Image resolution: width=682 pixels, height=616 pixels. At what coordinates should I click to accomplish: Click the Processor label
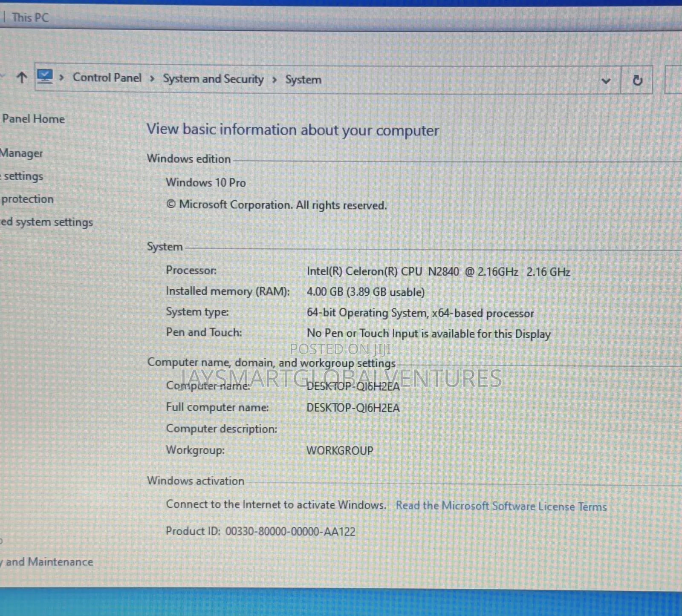pos(191,270)
